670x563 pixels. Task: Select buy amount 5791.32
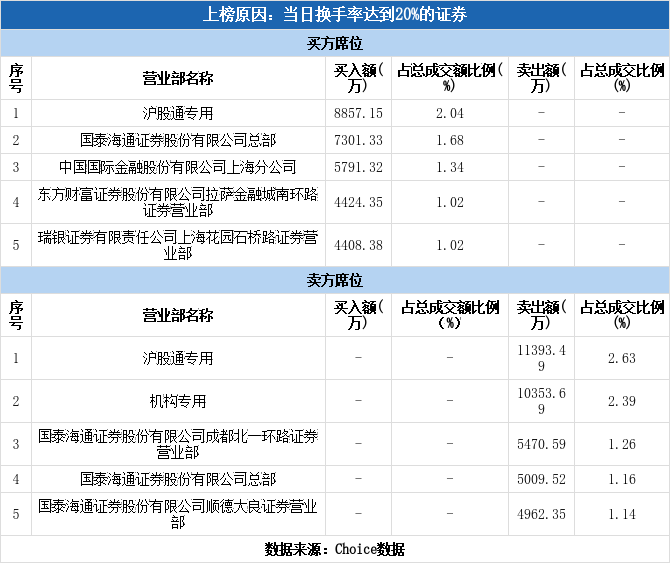pyautogui.click(x=358, y=167)
